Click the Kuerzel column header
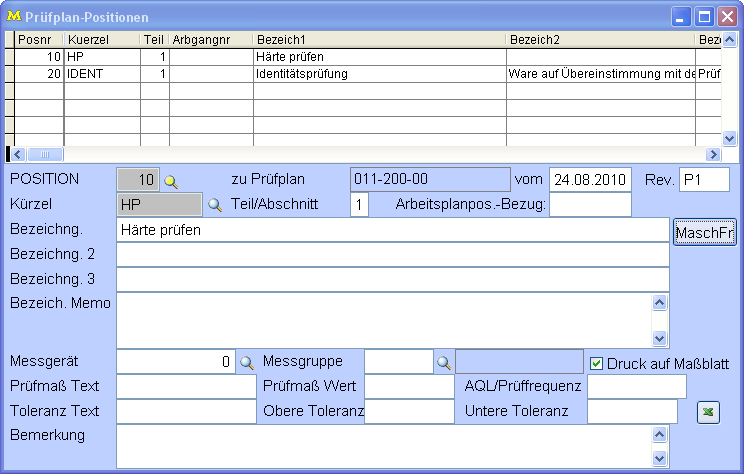Image resolution: width=744 pixels, height=474 pixels. [x=102, y=39]
